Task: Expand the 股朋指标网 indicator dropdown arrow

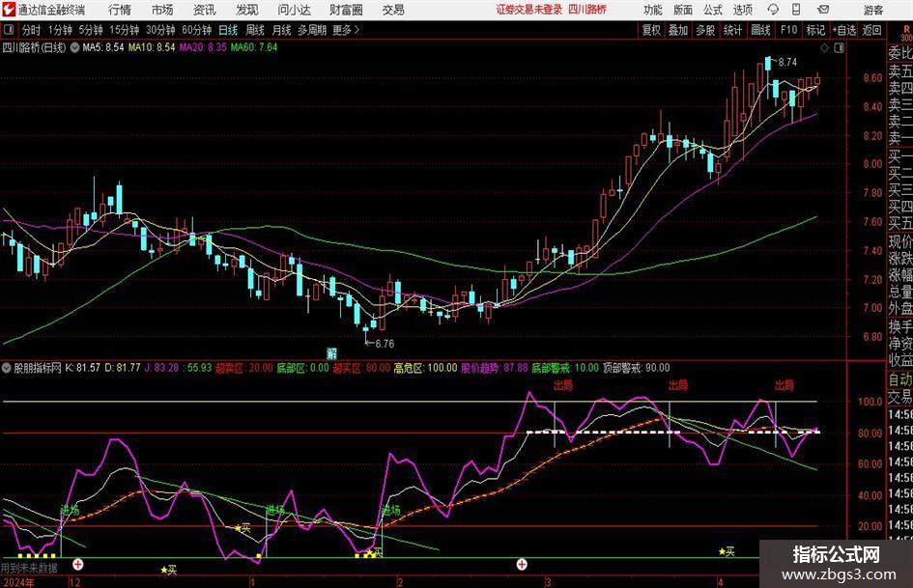Action: click(x=7, y=368)
